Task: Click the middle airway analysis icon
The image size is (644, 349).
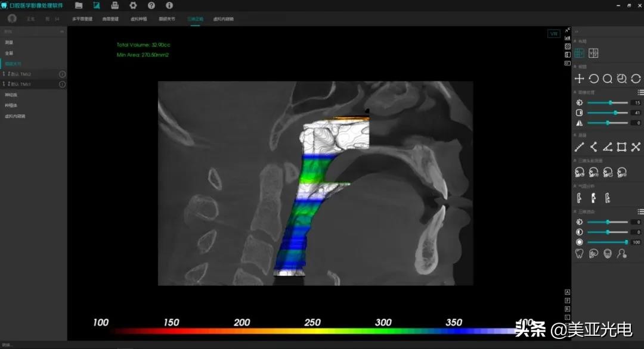Action: click(593, 198)
